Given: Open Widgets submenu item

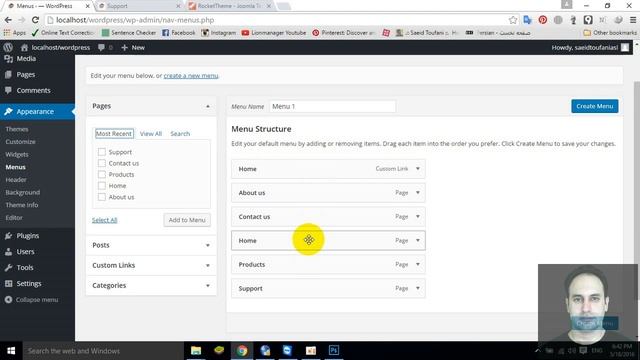Looking at the screenshot, I should click(x=17, y=154).
